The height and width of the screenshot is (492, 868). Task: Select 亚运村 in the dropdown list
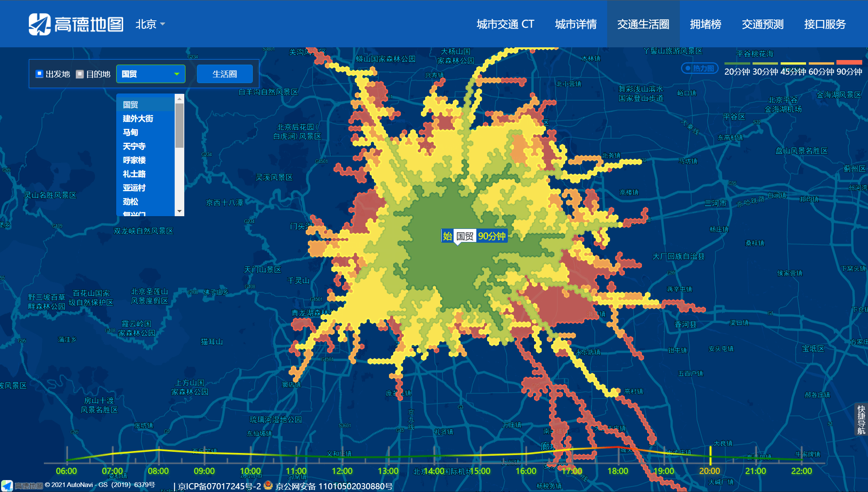point(145,188)
